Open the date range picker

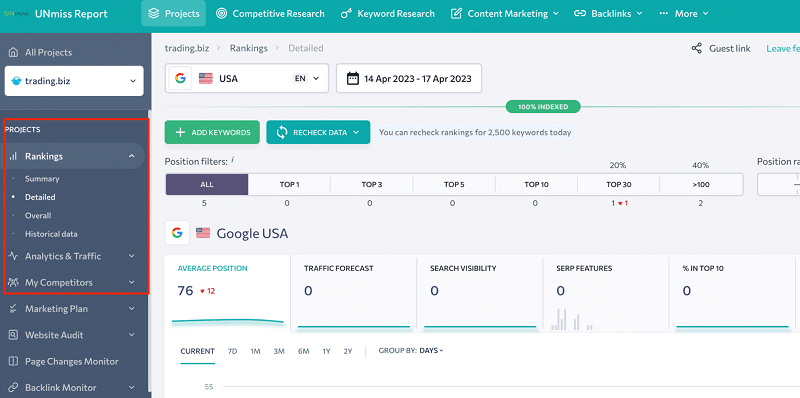click(x=409, y=79)
